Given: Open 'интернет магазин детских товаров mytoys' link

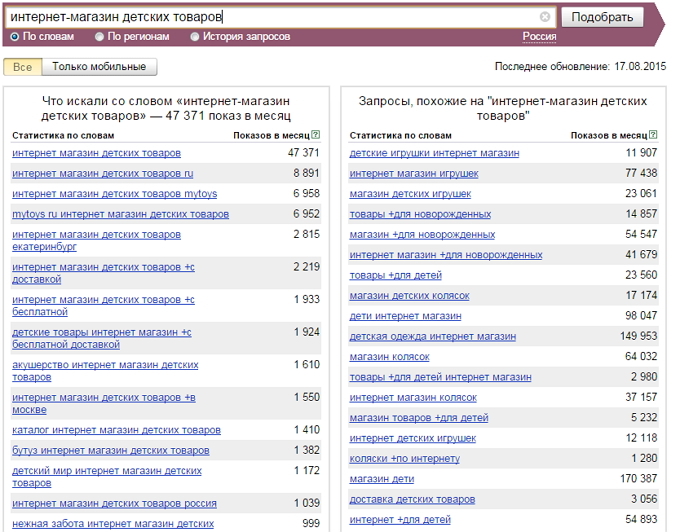Looking at the screenshot, I should 114,194.
